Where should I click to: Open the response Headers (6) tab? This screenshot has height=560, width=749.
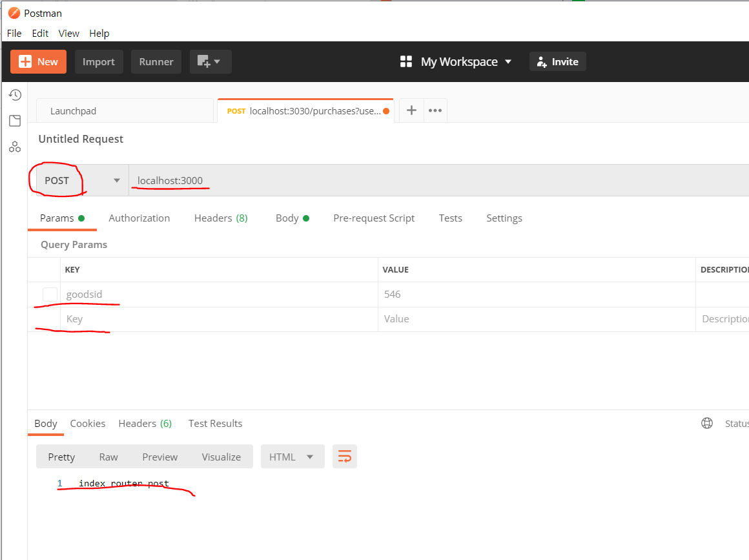click(x=145, y=423)
